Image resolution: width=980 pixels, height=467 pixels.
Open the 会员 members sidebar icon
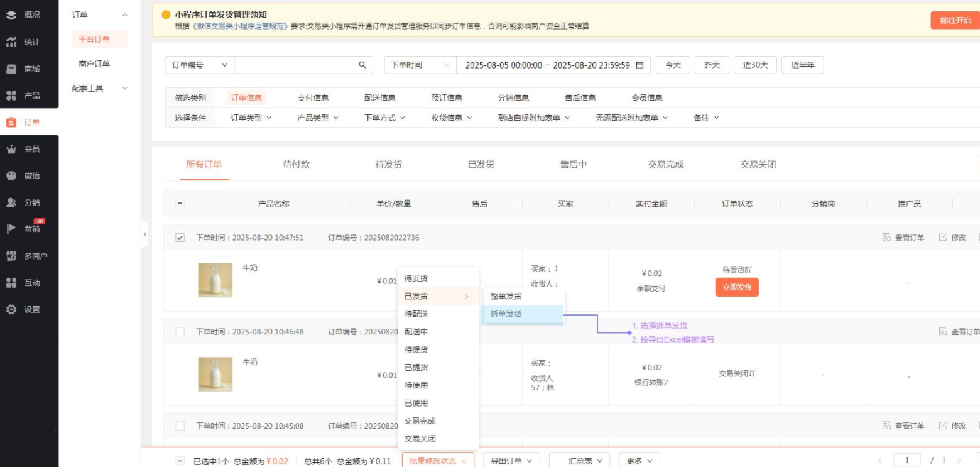[x=11, y=149]
